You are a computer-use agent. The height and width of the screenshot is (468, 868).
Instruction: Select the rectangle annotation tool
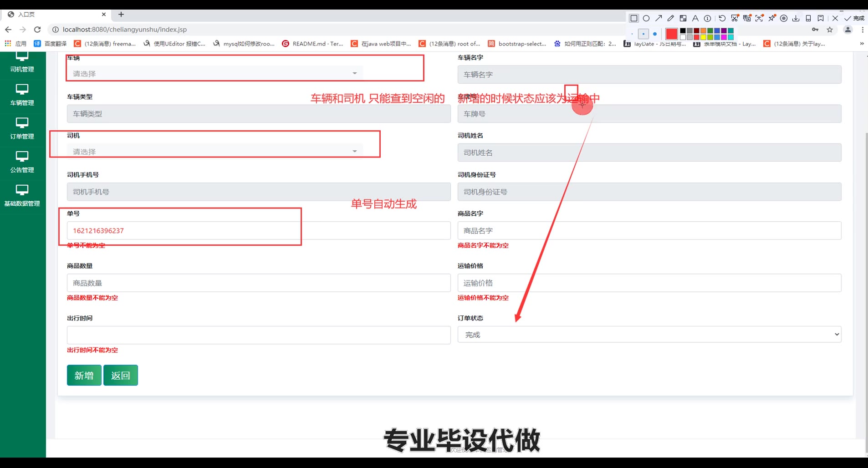click(633, 18)
